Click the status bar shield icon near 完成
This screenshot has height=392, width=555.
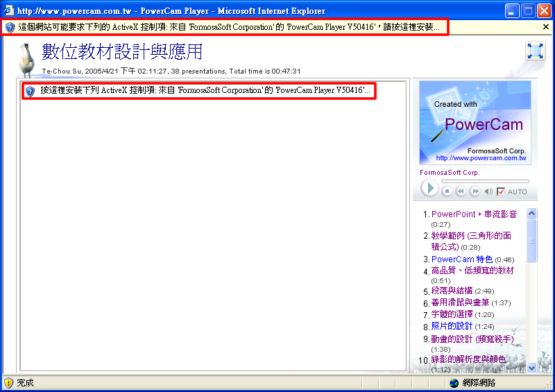coord(8,383)
